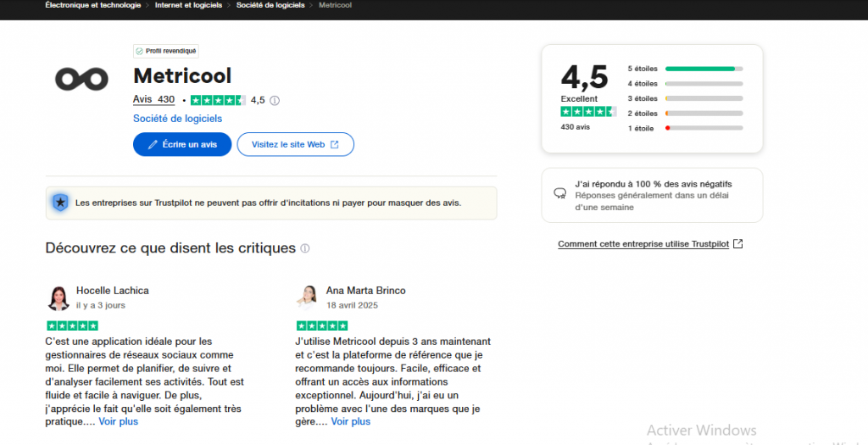Click the external link icon on Visitez le site Web

click(334, 144)
